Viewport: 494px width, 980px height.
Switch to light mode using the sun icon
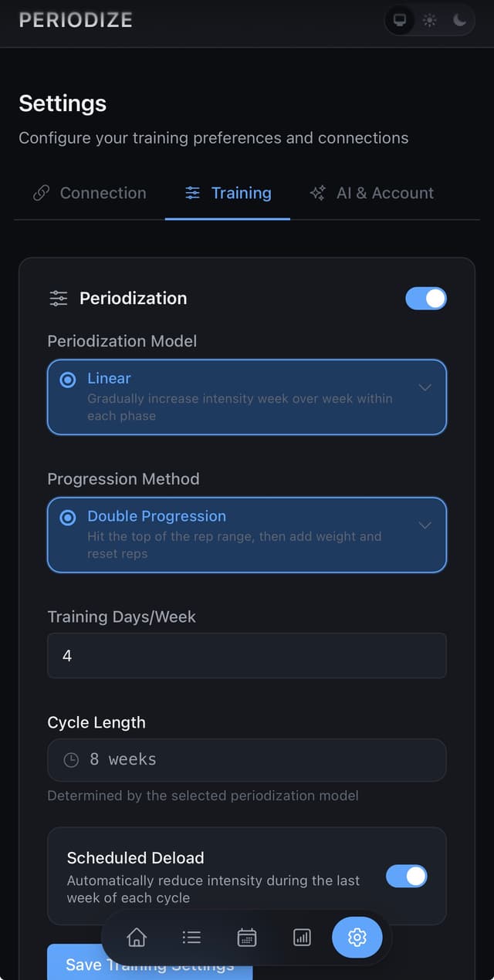click(429, 20)
